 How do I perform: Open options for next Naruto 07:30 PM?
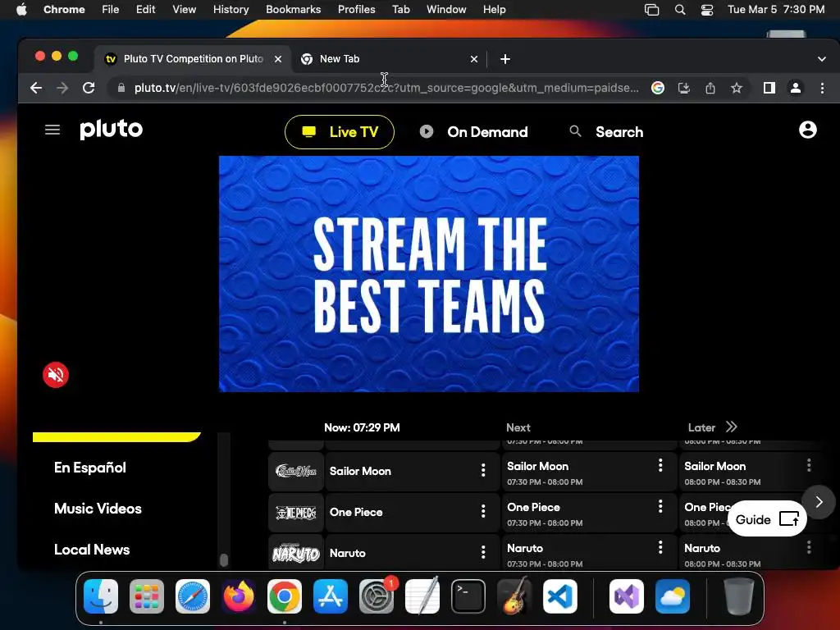click(x=660, y=547)
